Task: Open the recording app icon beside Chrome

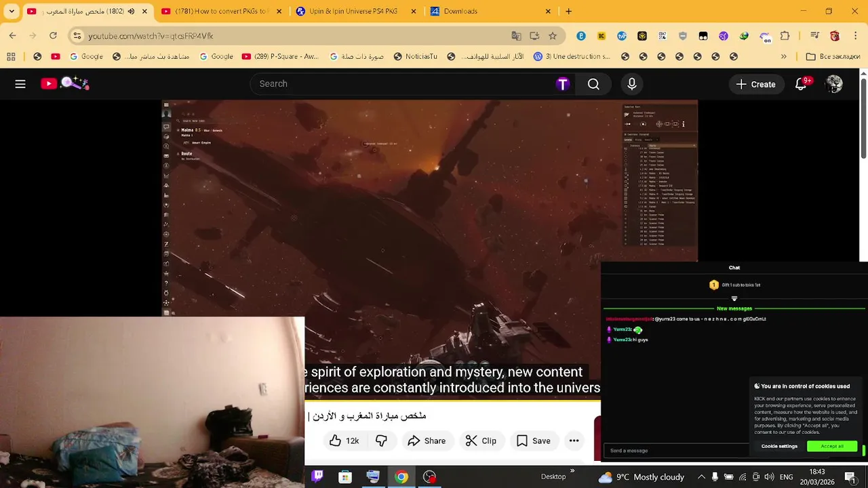Action: click(x=429, y=476)
